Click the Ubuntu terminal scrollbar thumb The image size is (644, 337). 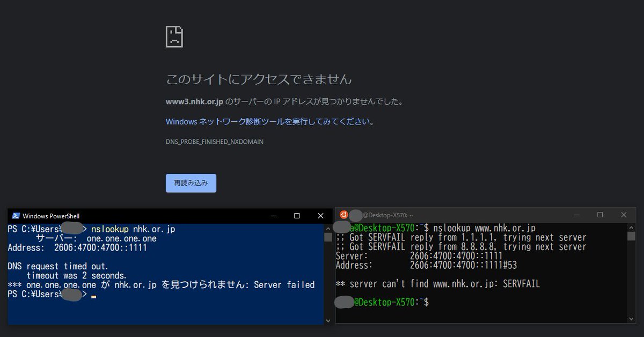click(631, 236)
